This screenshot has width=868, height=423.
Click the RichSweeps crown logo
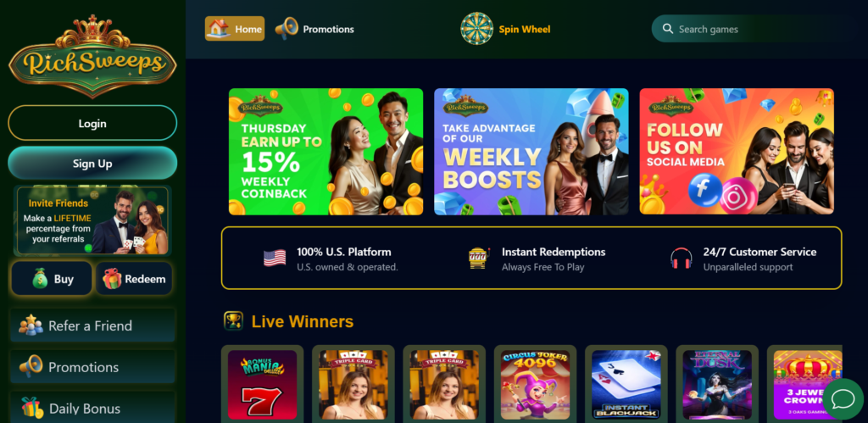(x=92, y=57)
